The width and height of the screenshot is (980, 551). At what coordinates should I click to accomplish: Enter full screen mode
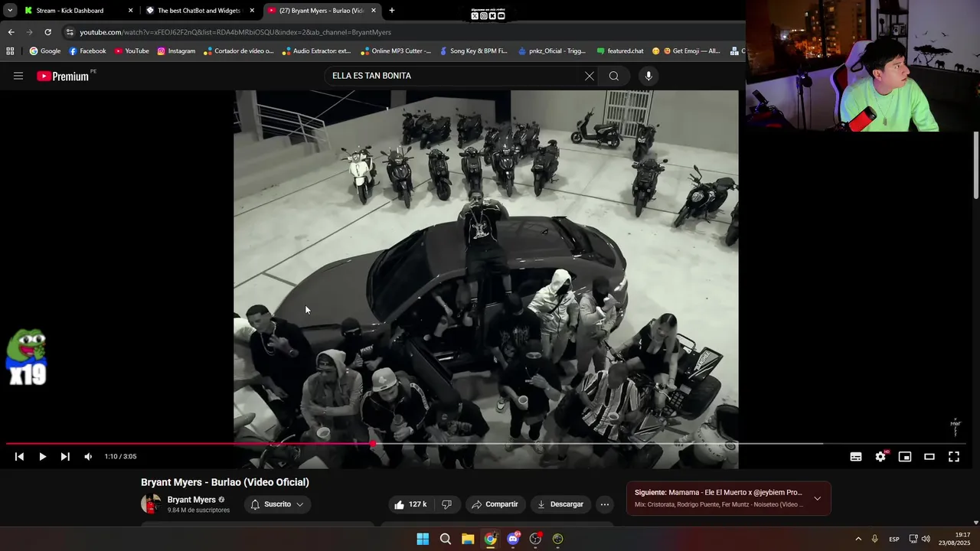click(954, 457)
